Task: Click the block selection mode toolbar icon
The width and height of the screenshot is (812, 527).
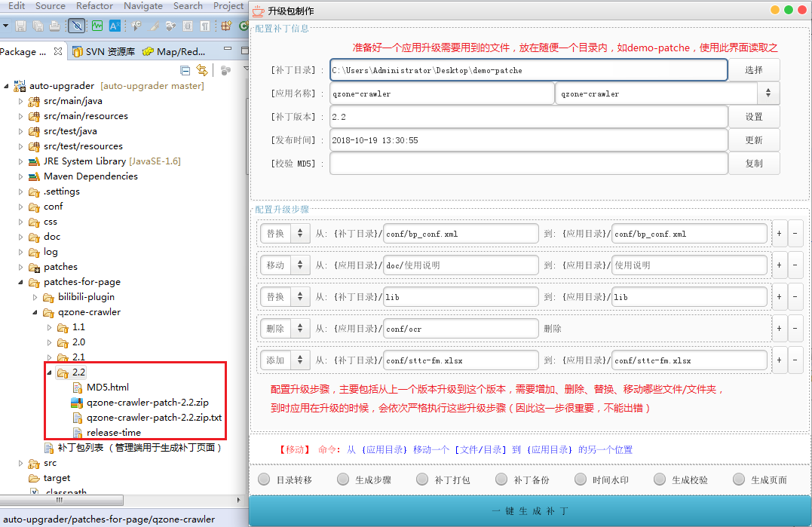Action: click(188, 26)
